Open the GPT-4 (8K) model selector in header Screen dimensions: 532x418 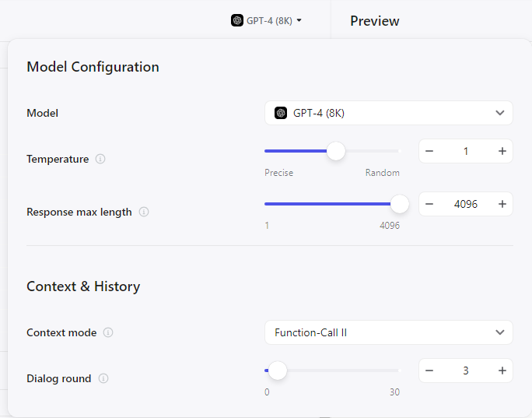(266, 20)
